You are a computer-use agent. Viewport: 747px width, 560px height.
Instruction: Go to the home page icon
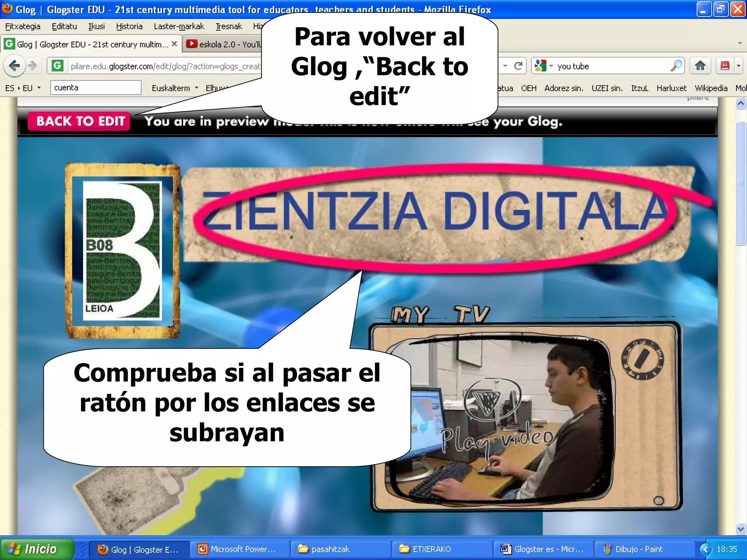(700, 66)
